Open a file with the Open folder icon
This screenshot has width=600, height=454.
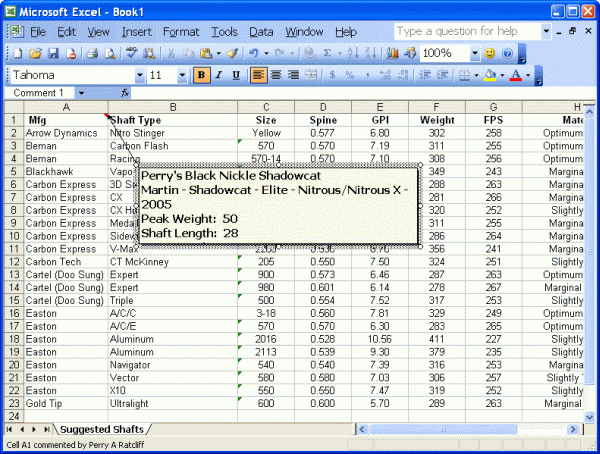point(35,53)
